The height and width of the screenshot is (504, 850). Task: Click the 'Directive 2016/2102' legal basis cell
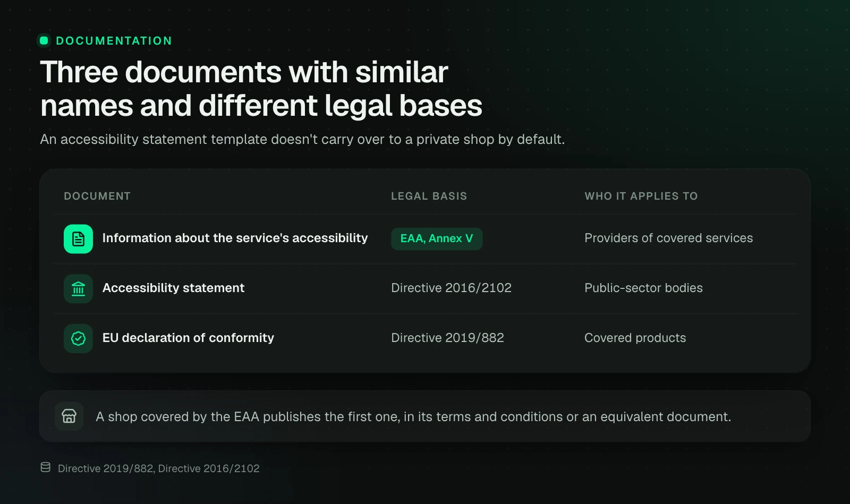pos(452,288)
